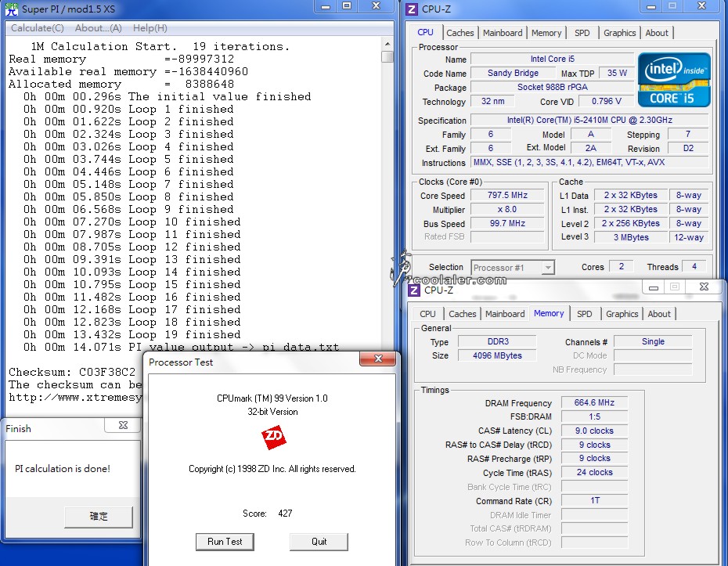
Task: Open Graphics tab in the memory CPU-Z window
Action: [622, 314]
